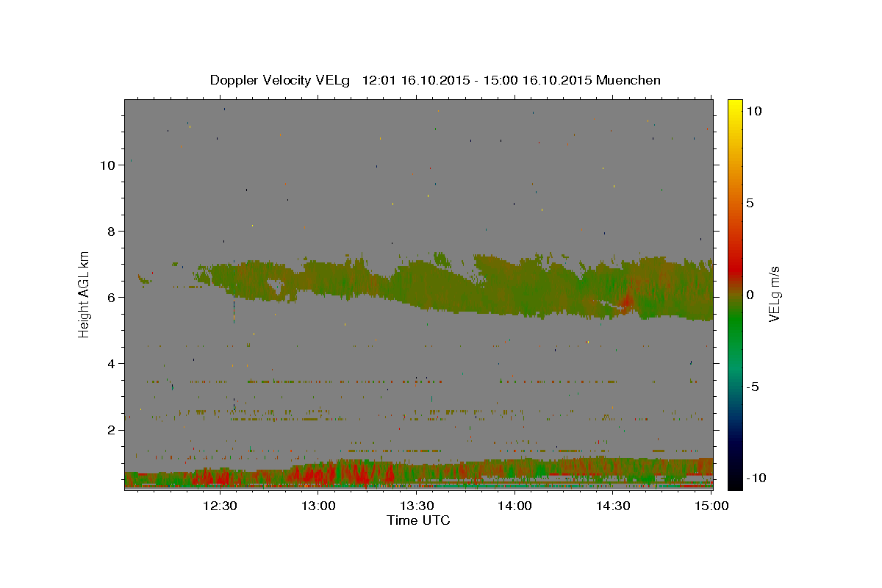
Task: Click the colorbar tick label '10'
Action: tap(754, 111)
